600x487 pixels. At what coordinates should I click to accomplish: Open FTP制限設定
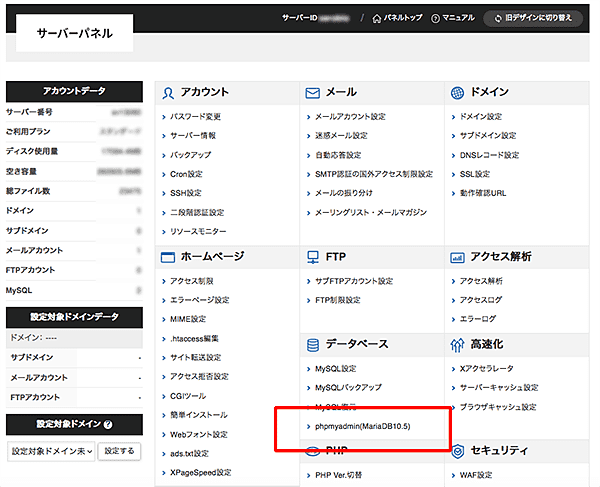pyautogui.click(x=338, y=300)
